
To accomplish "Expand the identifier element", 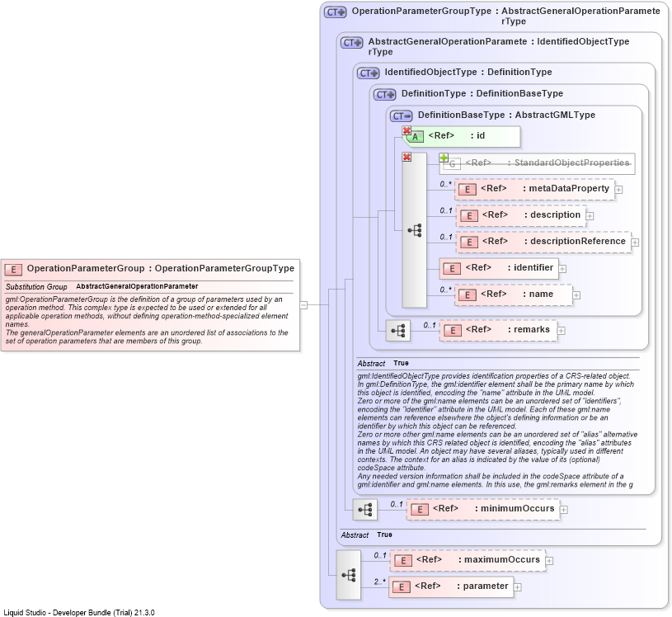I will [x=562, y=269].
